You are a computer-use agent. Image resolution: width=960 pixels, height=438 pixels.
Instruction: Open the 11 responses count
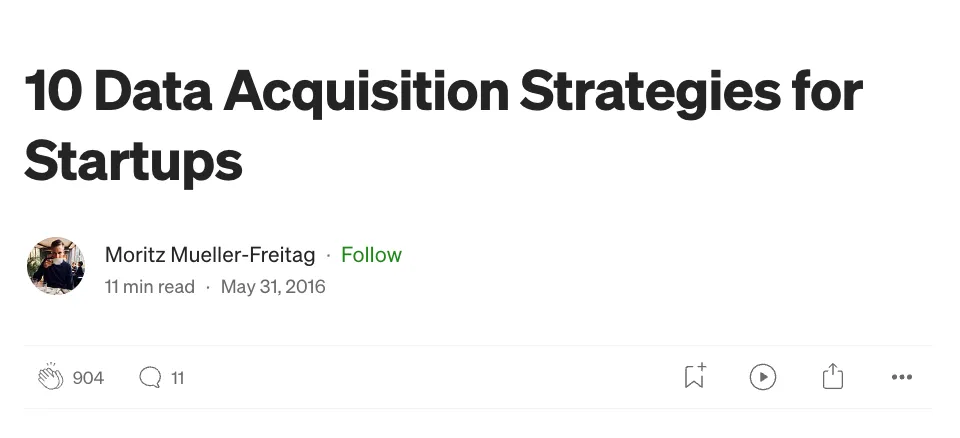pos(178,378)
